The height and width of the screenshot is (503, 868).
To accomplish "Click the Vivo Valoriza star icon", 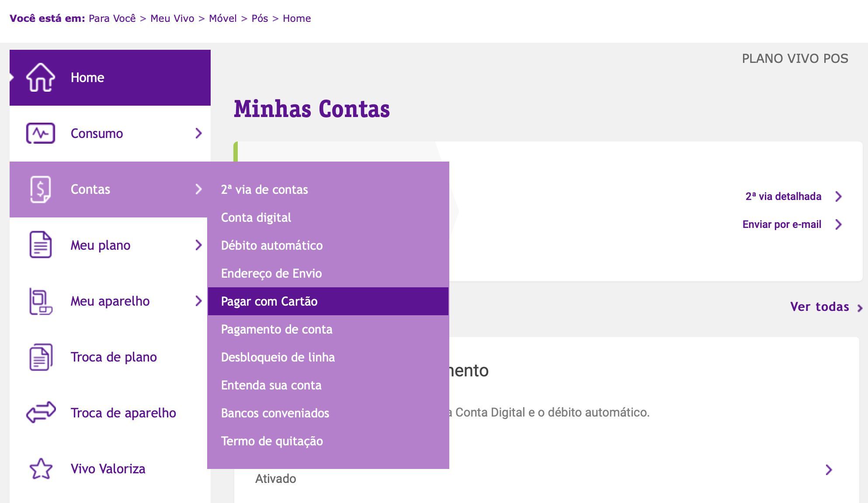I will [41, 469].
